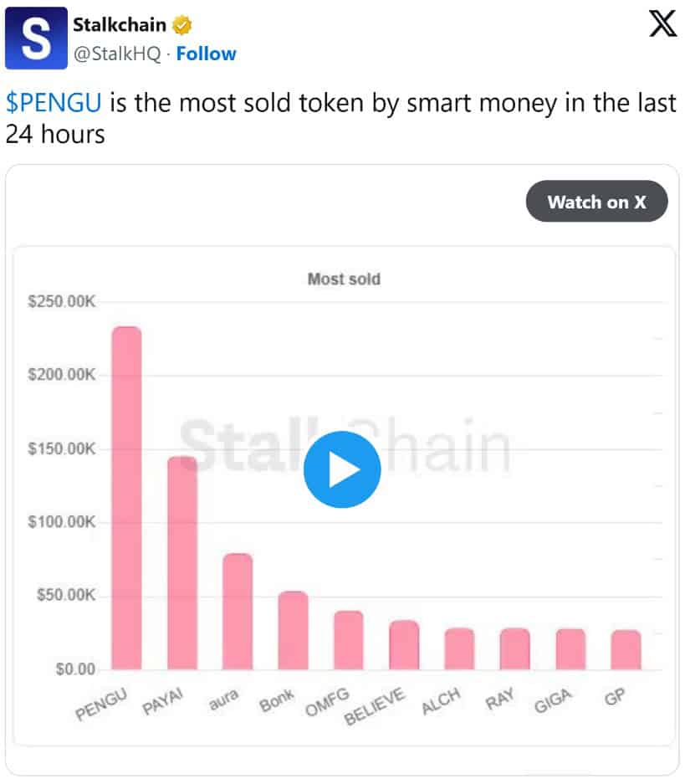Click the Watch on X button
This screenshot has width=690, height=784.
tap(596, 202)
